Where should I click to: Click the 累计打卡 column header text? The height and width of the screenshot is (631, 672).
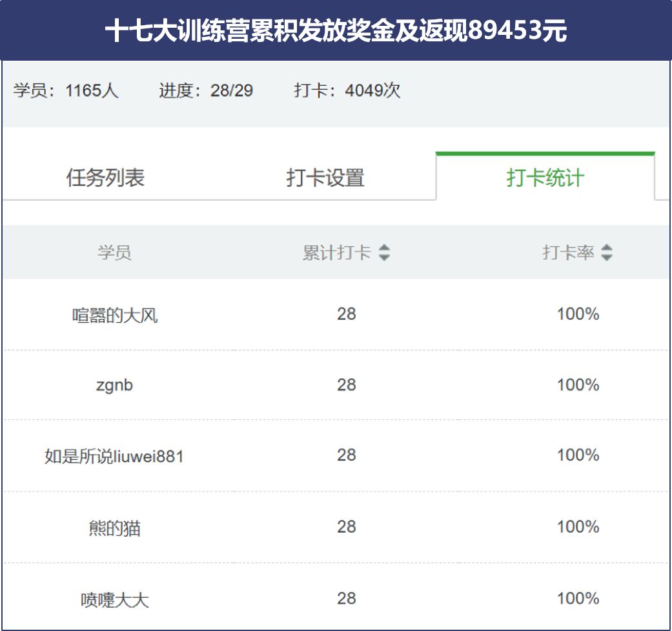pos(337,253)
